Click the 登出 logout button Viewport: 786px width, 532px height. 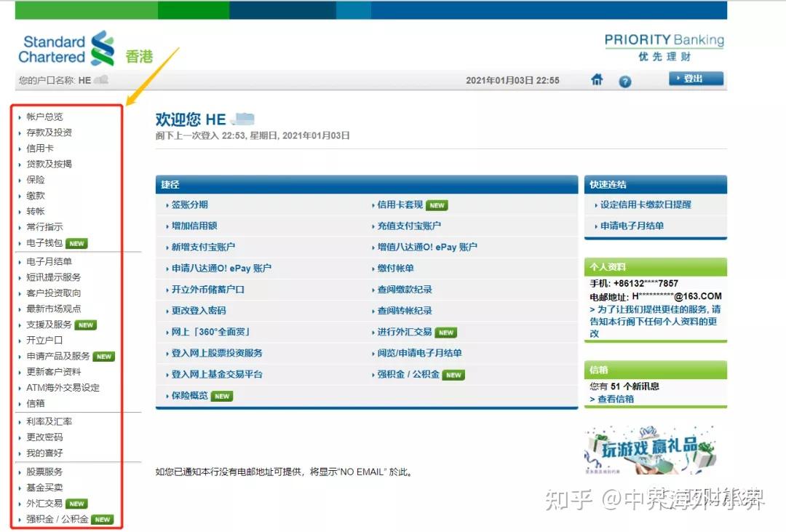(x=696, y=79)
